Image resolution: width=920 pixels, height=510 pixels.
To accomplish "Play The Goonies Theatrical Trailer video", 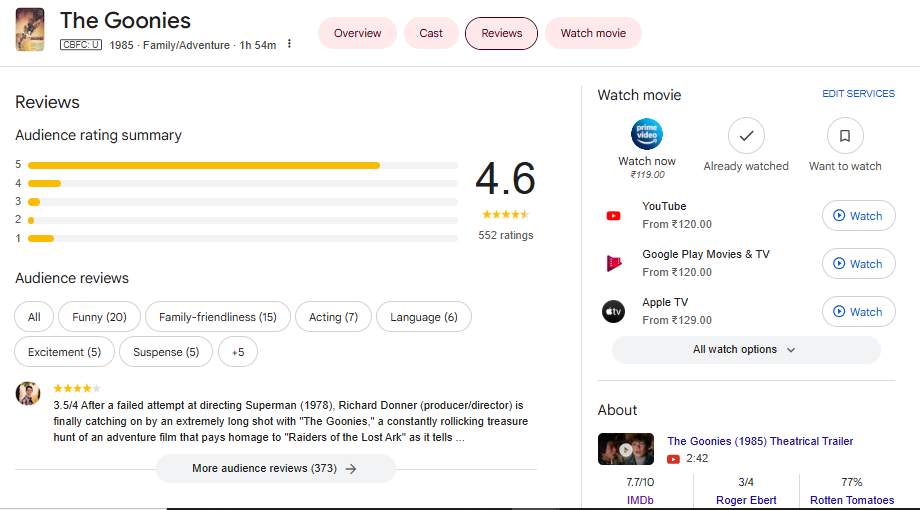I will coord(626,449).
